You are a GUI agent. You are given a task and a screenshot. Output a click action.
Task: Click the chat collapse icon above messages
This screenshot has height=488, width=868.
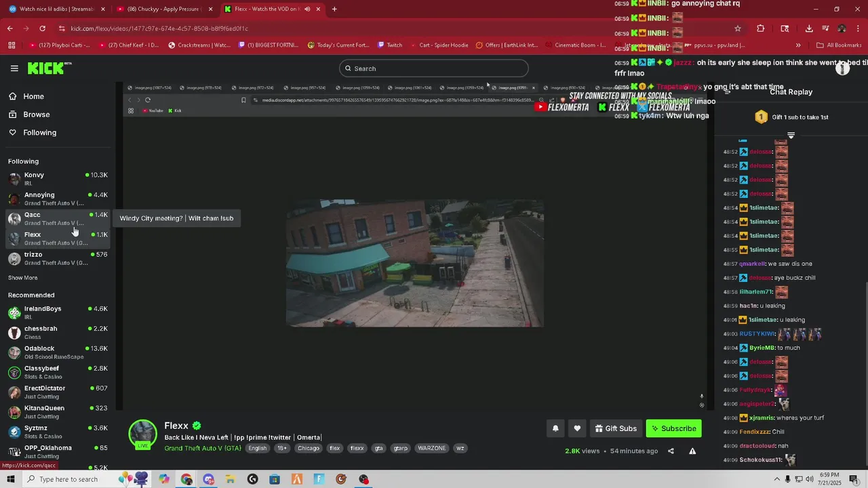point(791,136)
